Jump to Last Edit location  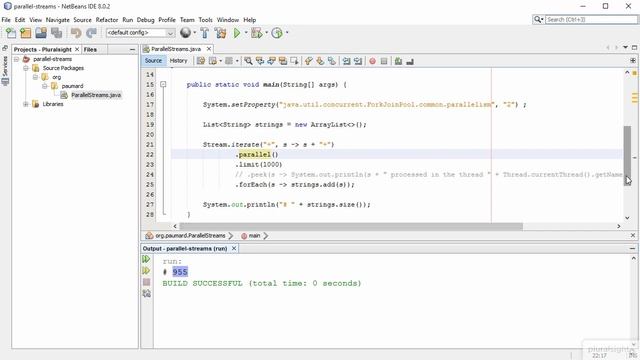201,61
